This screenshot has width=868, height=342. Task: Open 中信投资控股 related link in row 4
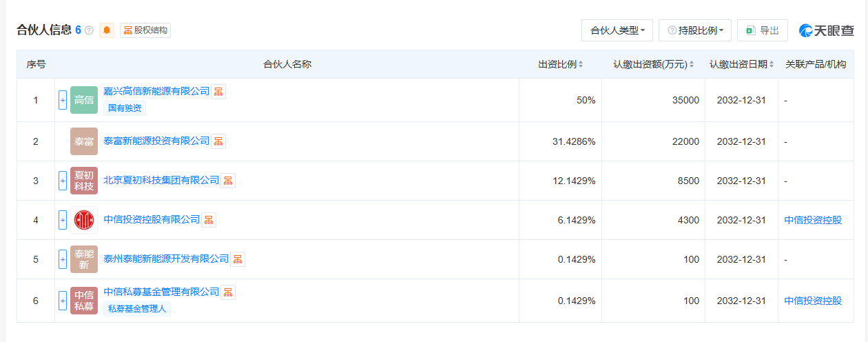click(813, 220)
